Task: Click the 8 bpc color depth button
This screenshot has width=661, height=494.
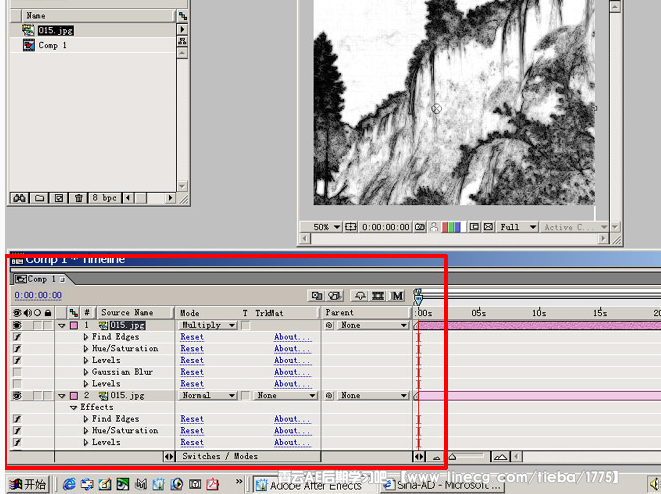Action: pos(105,198)
